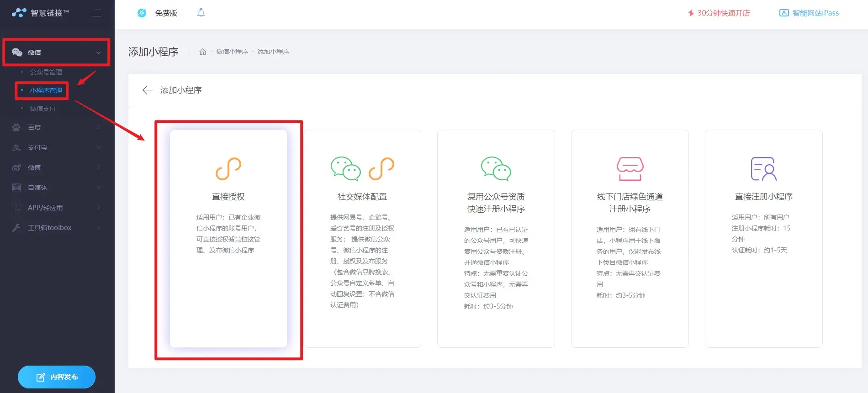Expand the 工具箱toolbox menu
This screenshot has height=393, width=868.
coord(56,228)
